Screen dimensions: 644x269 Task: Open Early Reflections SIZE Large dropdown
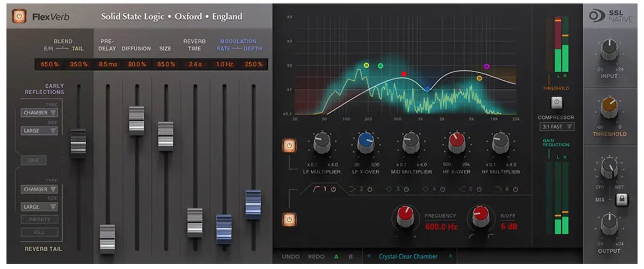(x=39, y=130)
